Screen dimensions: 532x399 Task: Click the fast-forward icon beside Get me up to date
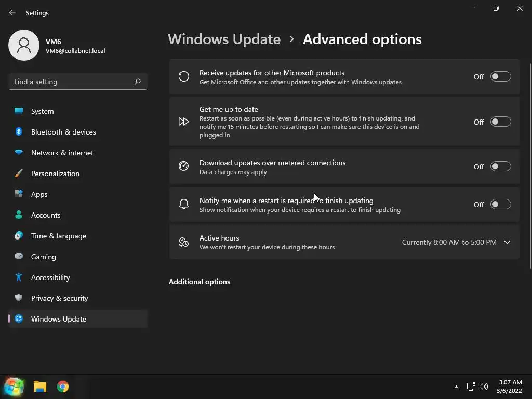tap(183, 122)
